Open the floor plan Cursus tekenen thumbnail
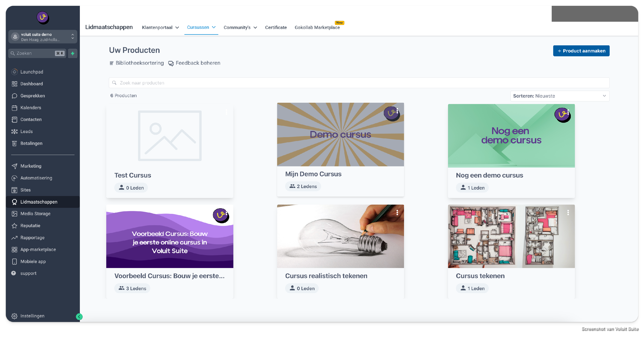Image resolution: width=644 pixels, height=337 pixels. (511, 236)
